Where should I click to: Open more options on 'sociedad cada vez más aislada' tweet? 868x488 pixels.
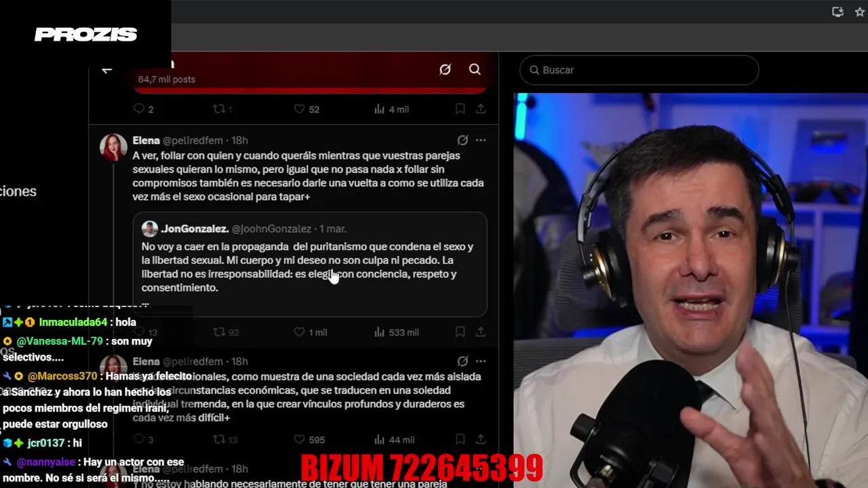click(x=480, y=361)
